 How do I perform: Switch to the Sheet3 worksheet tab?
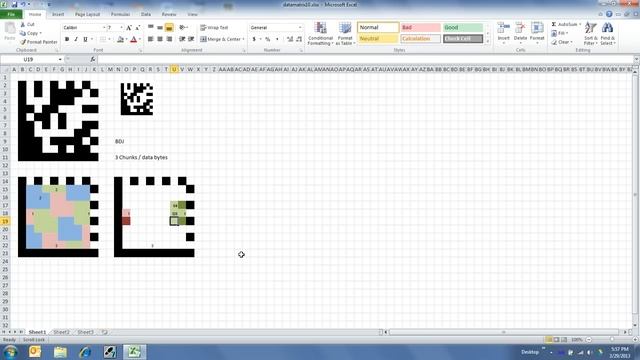click(85, 332)
